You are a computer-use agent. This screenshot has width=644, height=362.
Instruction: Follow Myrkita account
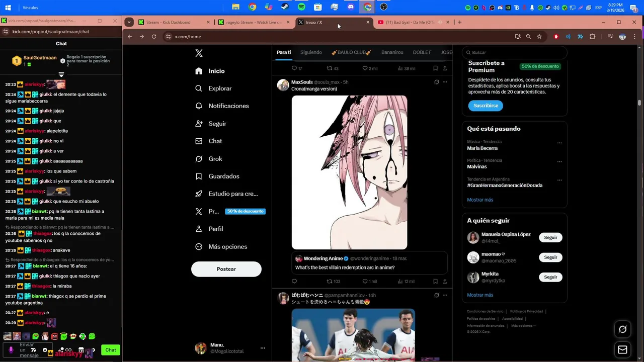(550, 277)
